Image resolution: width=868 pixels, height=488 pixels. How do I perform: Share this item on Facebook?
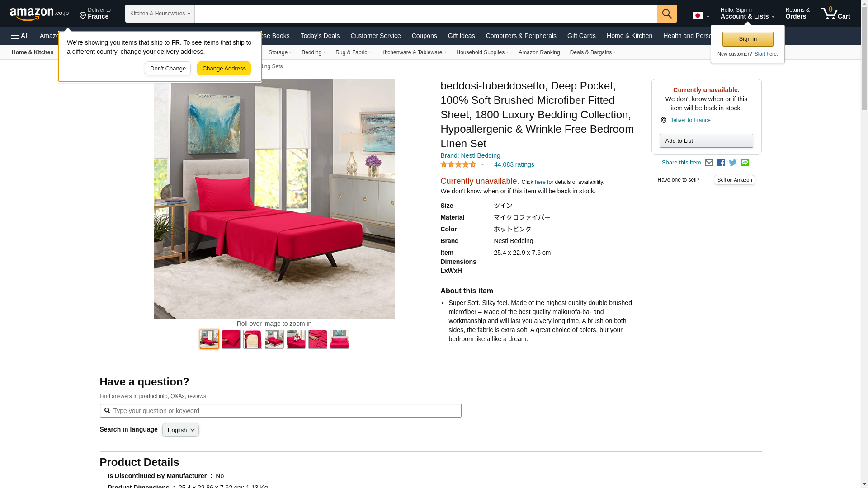(x=721, y=163)
